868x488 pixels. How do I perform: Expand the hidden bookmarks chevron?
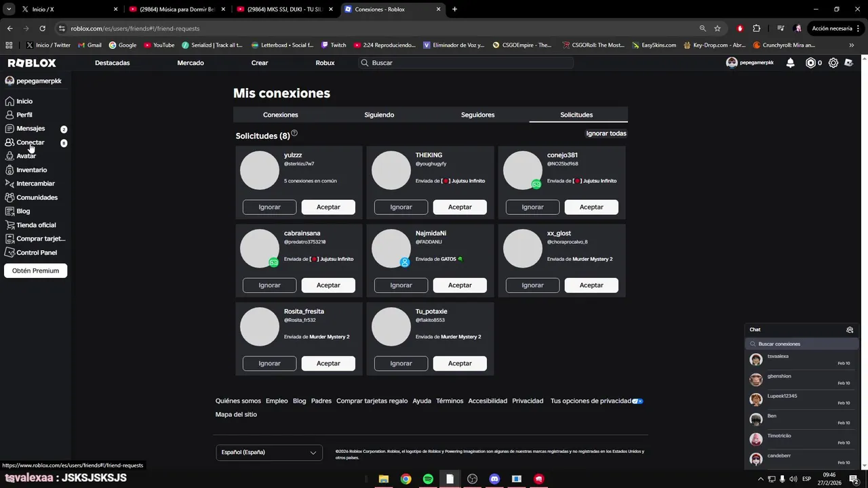tap(851, 45)
